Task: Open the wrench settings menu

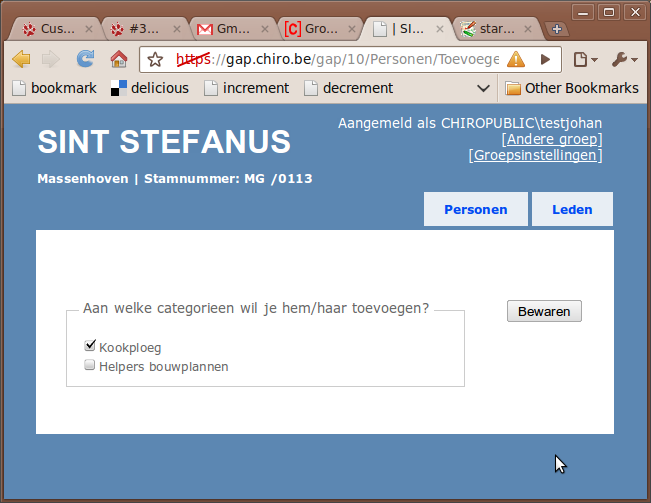Action: [x=624, y=60]
